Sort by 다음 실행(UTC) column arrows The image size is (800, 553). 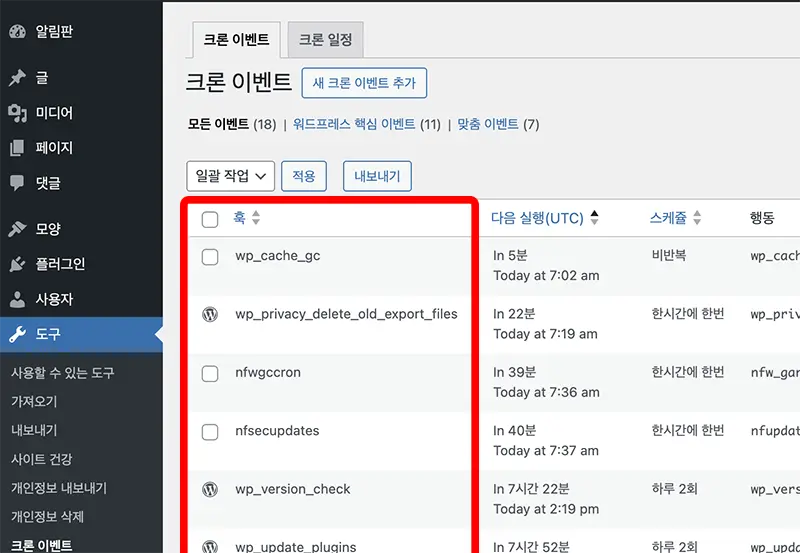(594, 218)
